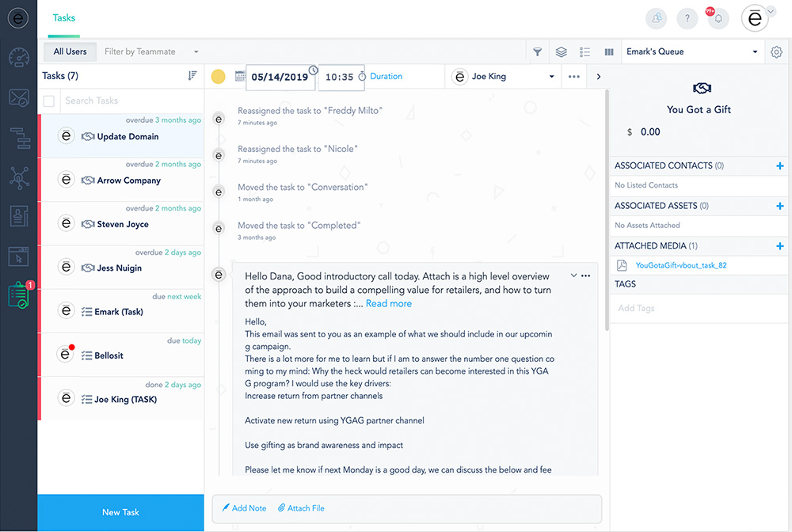Open the network nodes icon in sidebar
Viewport: 792px width, 532px height.
(x=19, y=177)
